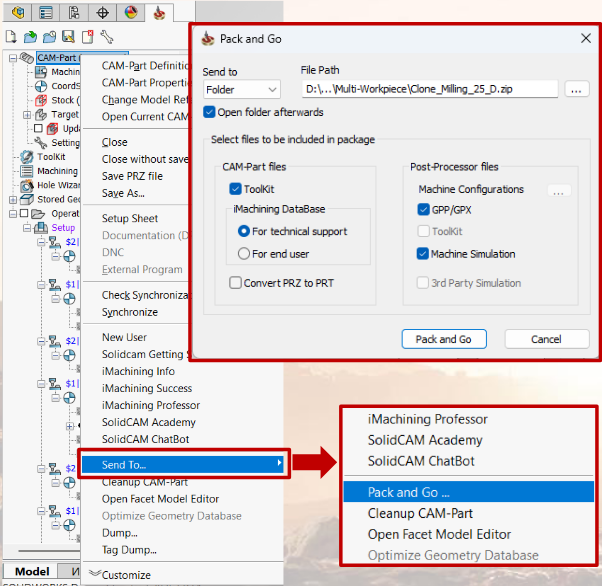602x586 pixels.
Task: Click the Machining Process list icon
Action: (x=26, y=171)
